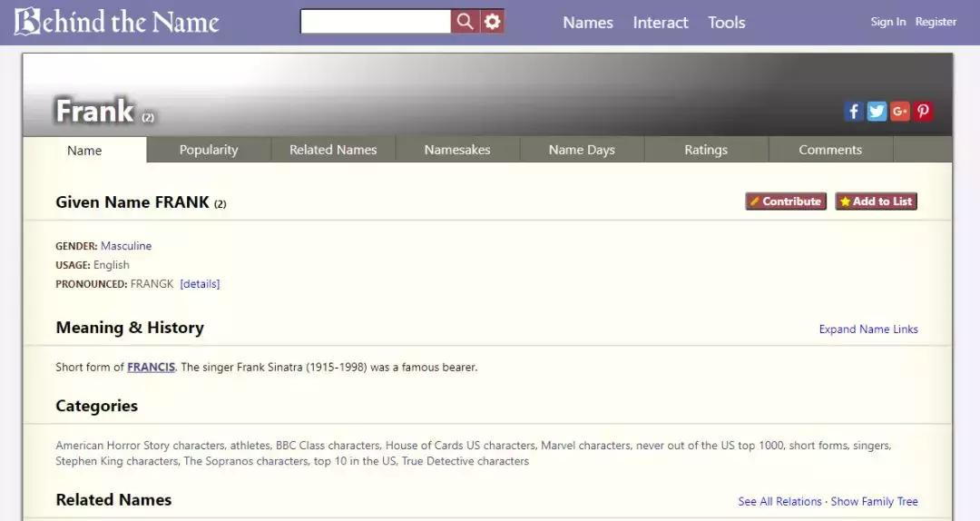Open the FRANCIS name link

[152, 367]
